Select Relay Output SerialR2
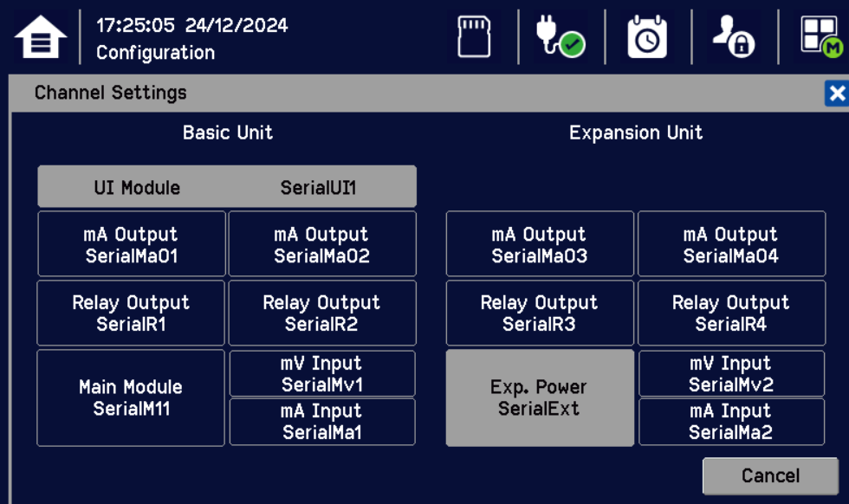The image size is (849, 504). pyautogui.click(x=322, y=313)
